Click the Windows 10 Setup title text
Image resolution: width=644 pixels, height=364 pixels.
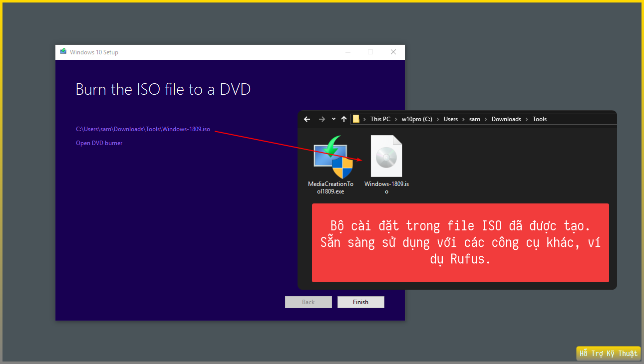click(x=94, y=52)
